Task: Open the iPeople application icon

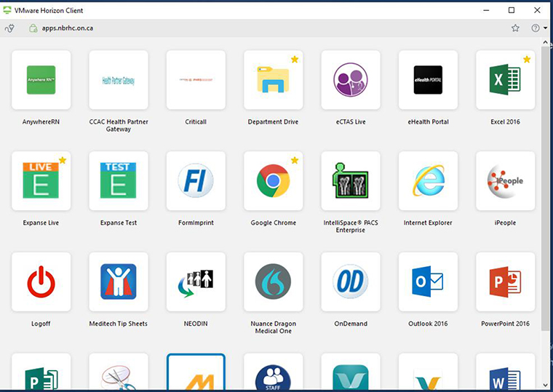Action: (506, 181)
